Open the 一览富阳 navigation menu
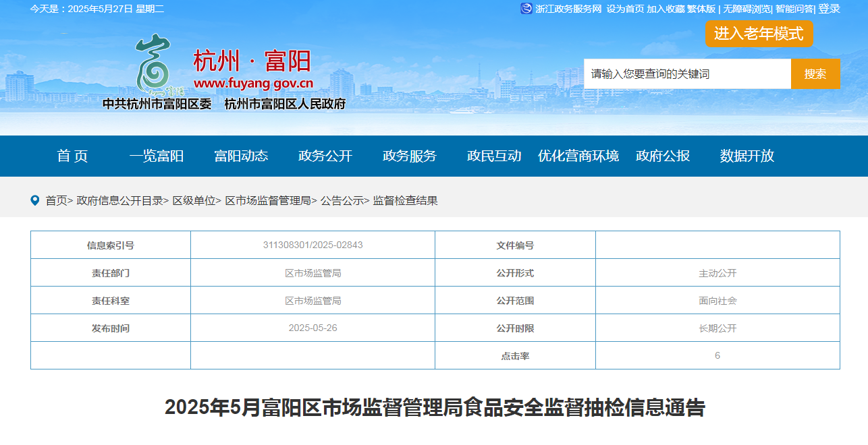Viewport: 868px width, 445px height. tap(157, 156)
